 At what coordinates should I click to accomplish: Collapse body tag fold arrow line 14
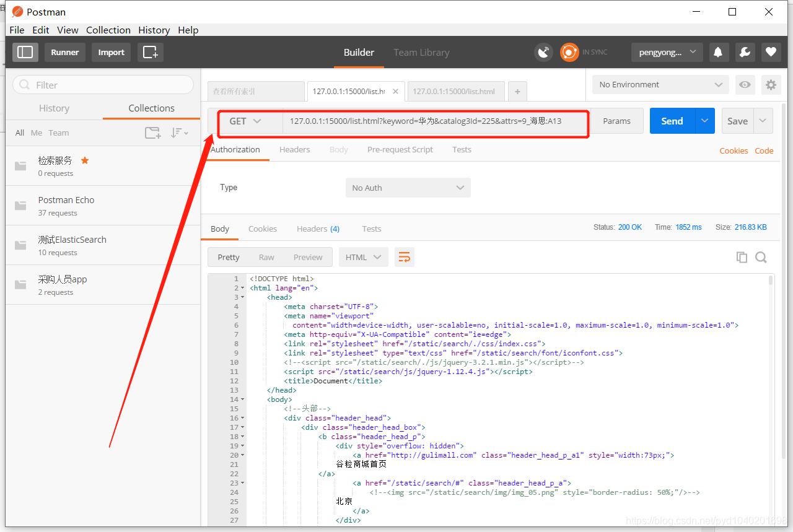click(x=242, y=400)
